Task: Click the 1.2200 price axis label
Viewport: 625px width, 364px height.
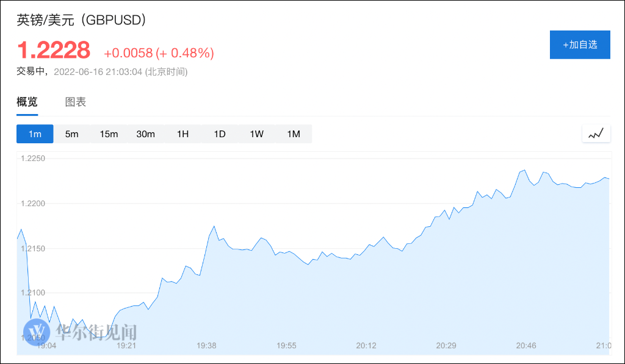Action: [x=34, y=204]
